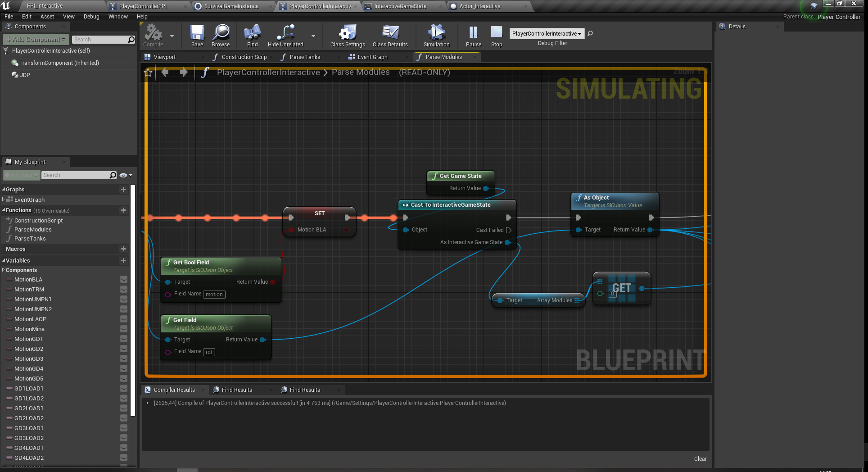Edit Field Name 'motion' input
The width and height of the screenshot is (868, 472).
214,295
